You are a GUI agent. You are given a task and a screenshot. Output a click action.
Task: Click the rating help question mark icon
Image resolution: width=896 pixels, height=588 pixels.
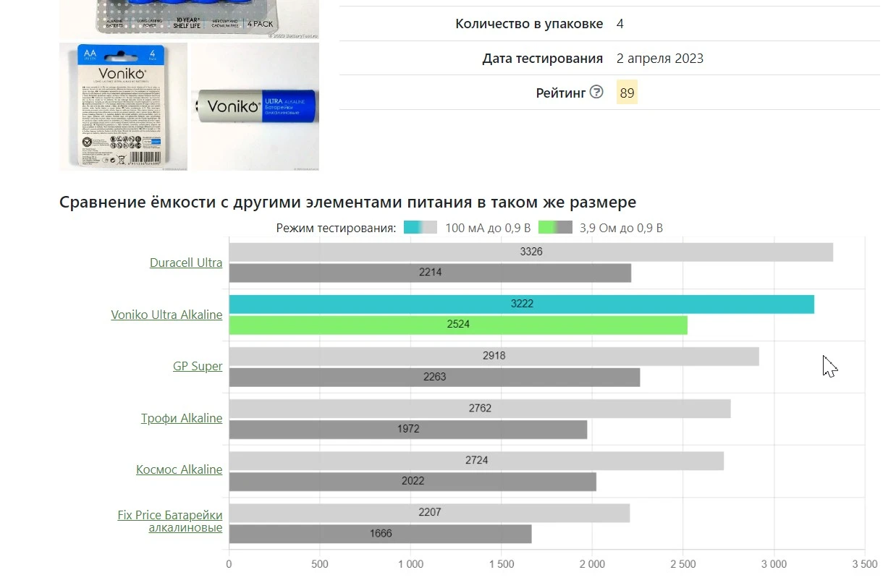596,92
